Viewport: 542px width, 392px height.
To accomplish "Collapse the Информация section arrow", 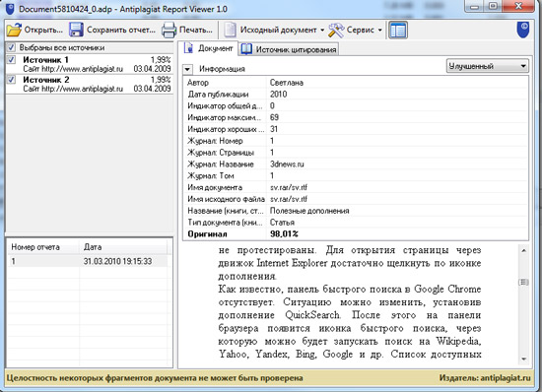I will coord(187,69).
